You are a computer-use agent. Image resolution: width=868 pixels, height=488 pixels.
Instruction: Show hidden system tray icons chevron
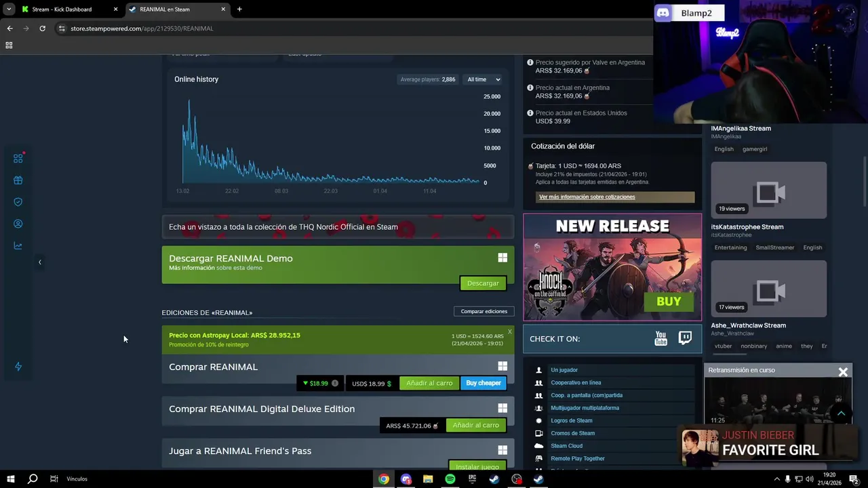pos(776,479)
